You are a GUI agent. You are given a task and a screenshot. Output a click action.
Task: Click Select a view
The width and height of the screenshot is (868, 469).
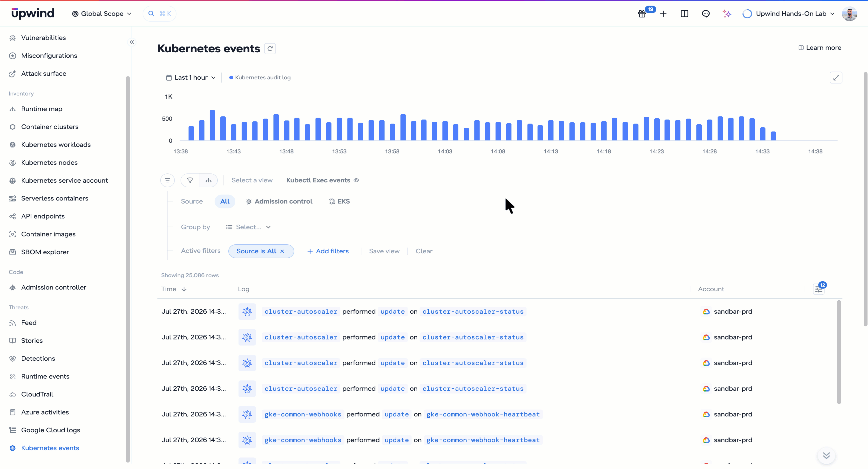coord(252,180)
